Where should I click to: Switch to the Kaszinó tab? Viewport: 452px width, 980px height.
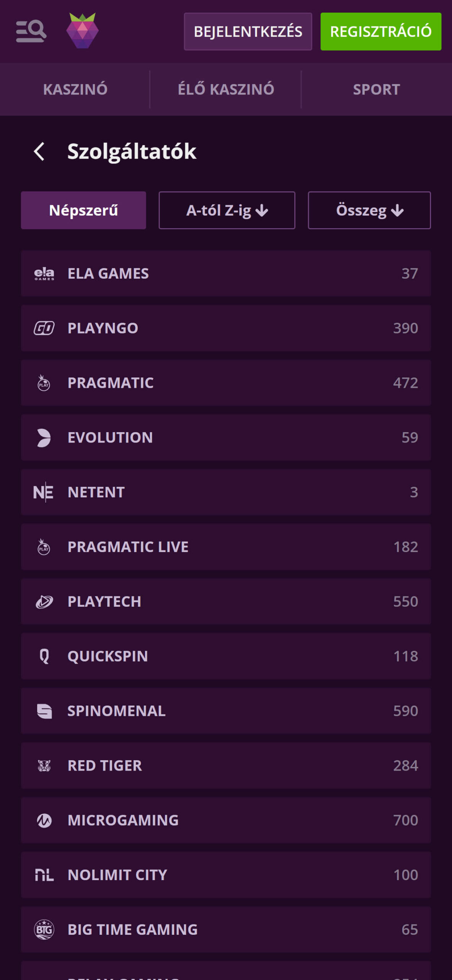click(x=75, y=89)
